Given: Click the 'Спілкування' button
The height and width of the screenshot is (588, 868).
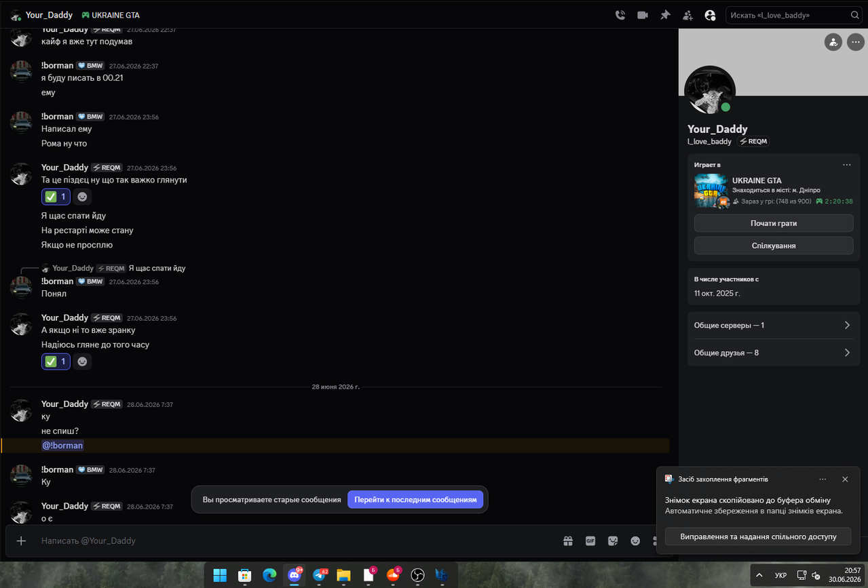Looking at the screenshot, I should [774, 246].
